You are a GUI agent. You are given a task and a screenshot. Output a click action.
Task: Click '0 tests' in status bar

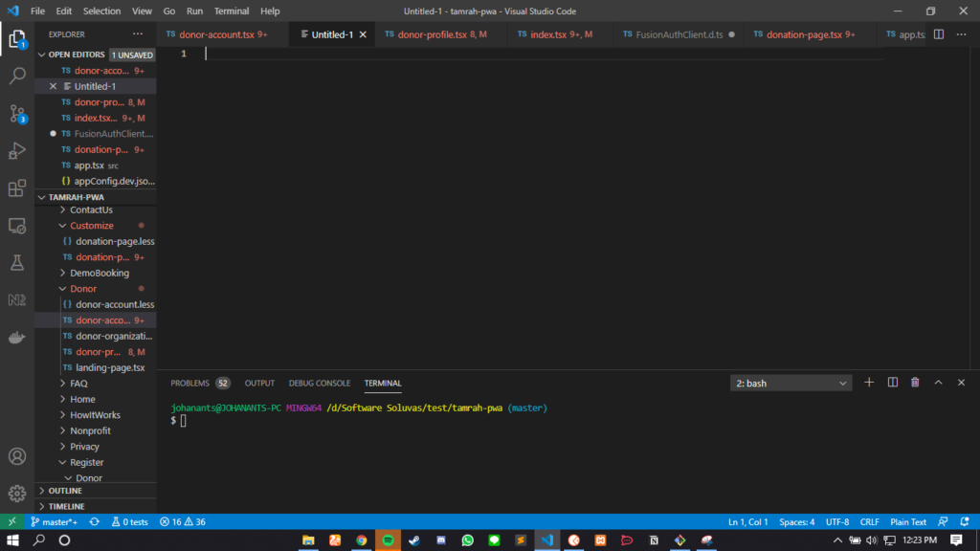point(130,521)
